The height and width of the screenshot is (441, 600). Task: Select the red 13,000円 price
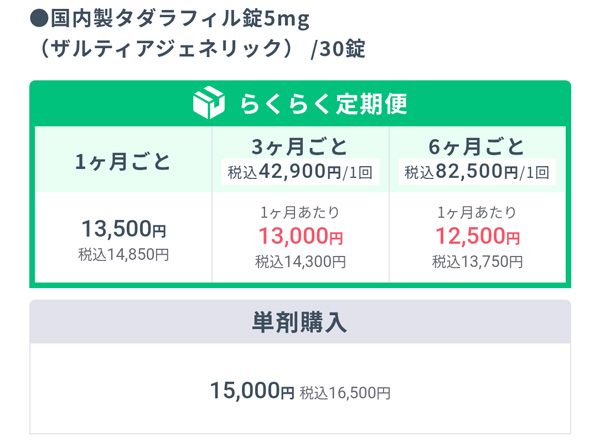[x=301, y=236]
